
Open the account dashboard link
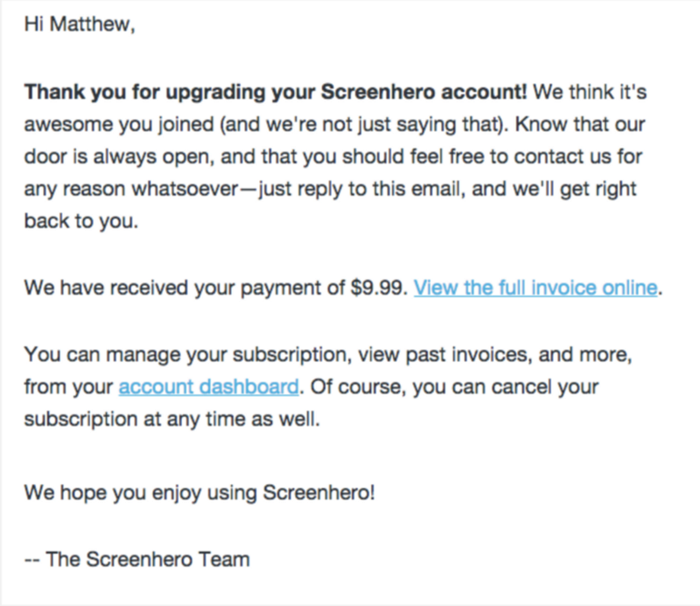pos(208,387)
